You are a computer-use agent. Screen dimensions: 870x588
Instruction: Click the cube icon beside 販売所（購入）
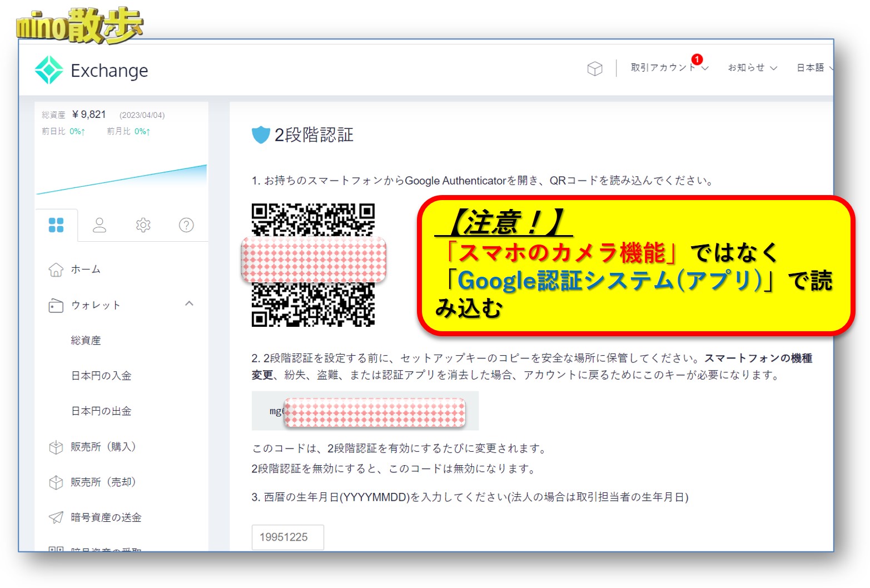pos(56,447)
